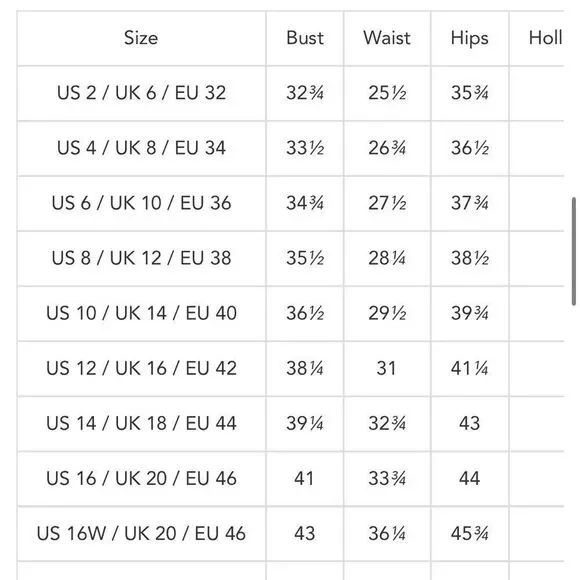The width and height of the screenshot is (580, 580).
Task: Select the US 4 / UK 8 / EU 34 row
Action: click(x=290, y=148)
